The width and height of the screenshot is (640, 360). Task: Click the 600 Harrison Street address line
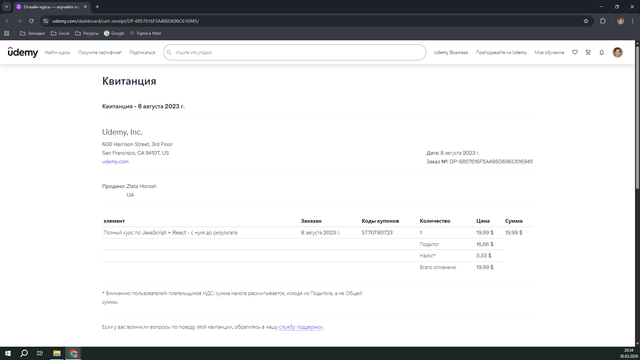point(137,144)
